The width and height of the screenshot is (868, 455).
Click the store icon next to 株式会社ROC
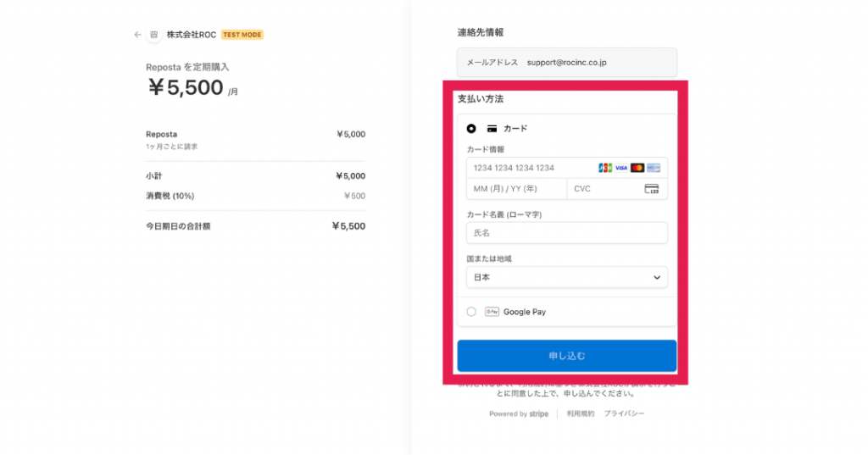[x=153, y=35]
